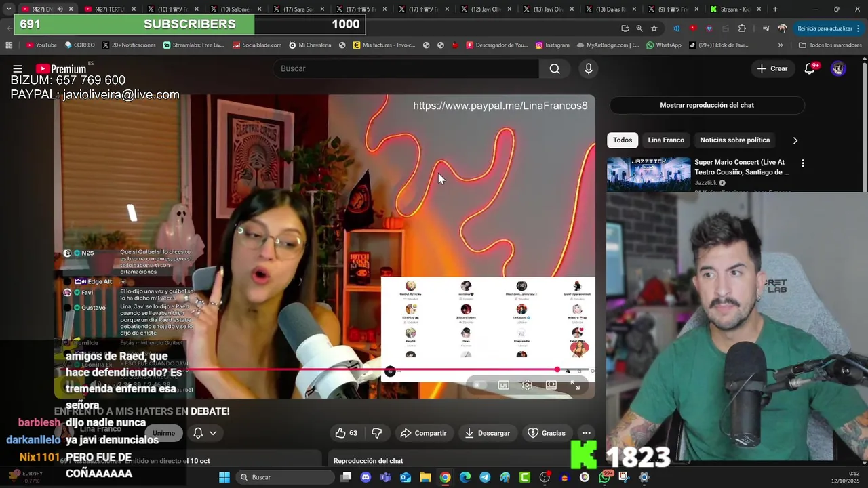The image size is (868, 488).
Task: Open Telegram from taskbar
Action: (x=485, y=477)
